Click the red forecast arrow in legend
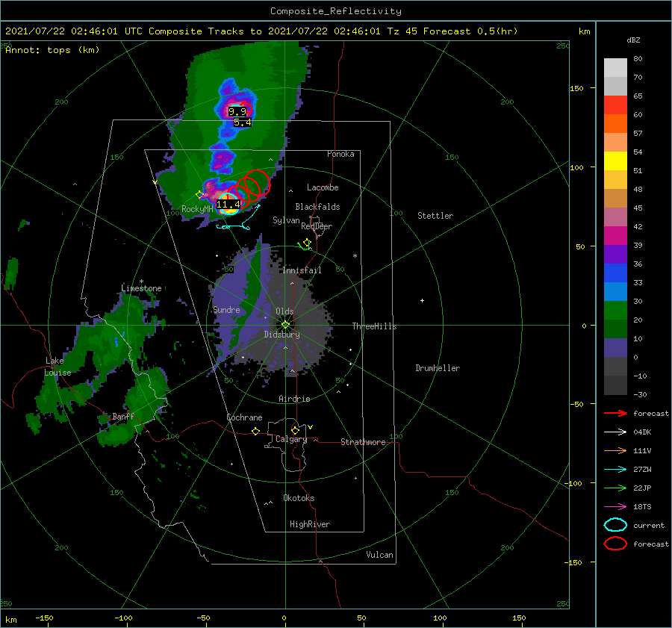672x628 pixels. tap(615, 413)
